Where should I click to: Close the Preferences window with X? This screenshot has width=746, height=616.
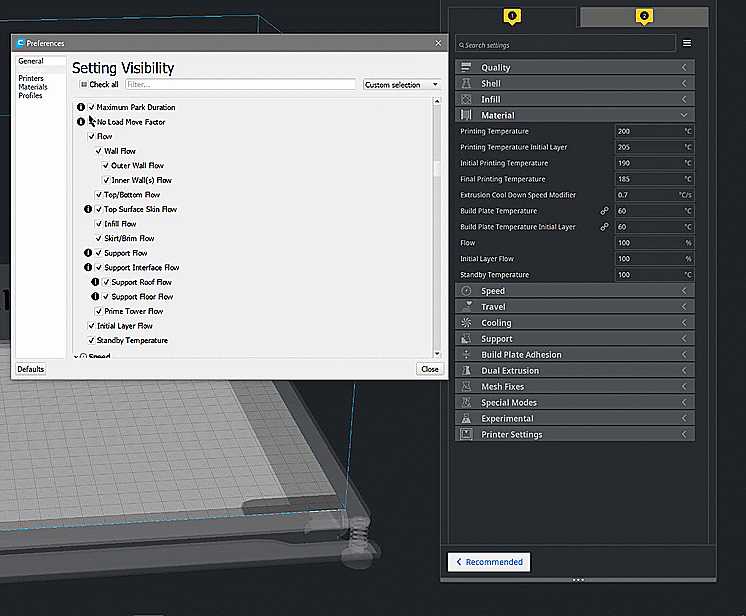point(438,43)
